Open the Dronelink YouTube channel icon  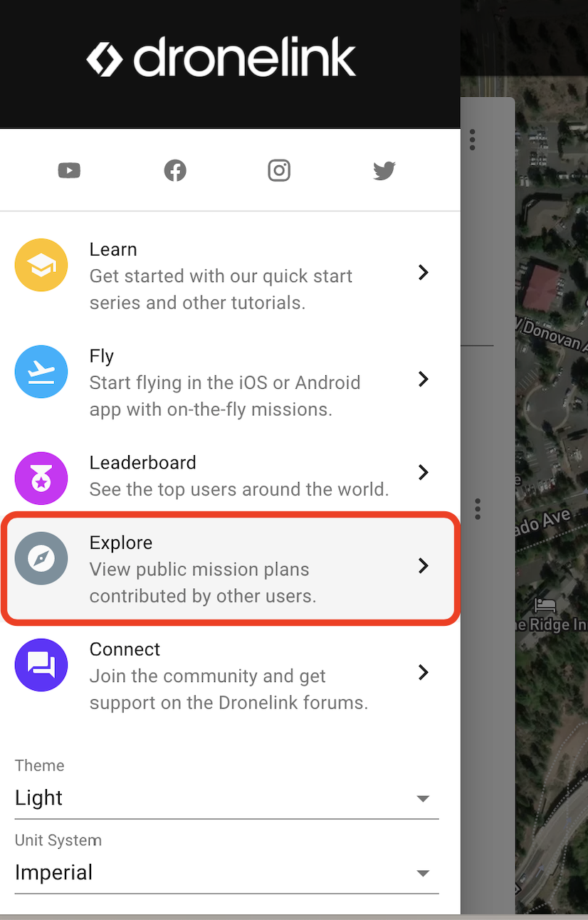pyautogui.click(x=69, y=171)
